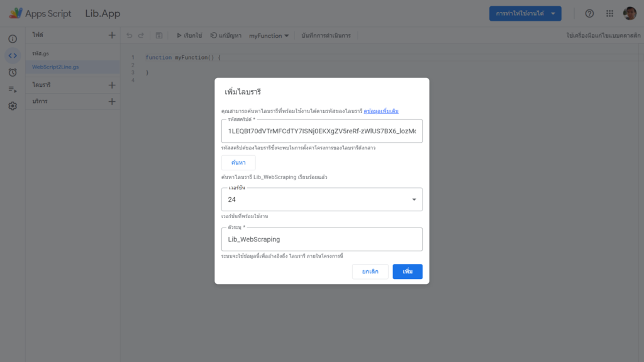Open the Google account avatar
644x362 pixels.
630,14
